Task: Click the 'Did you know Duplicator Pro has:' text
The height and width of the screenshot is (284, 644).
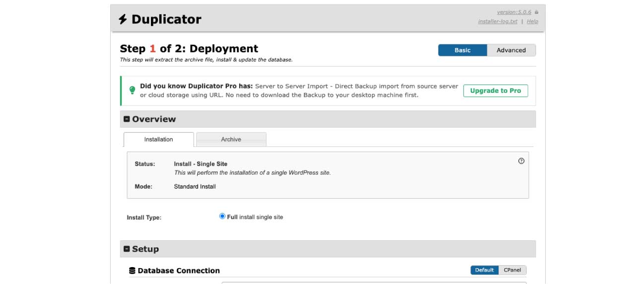Action: (x=196, y=86)
